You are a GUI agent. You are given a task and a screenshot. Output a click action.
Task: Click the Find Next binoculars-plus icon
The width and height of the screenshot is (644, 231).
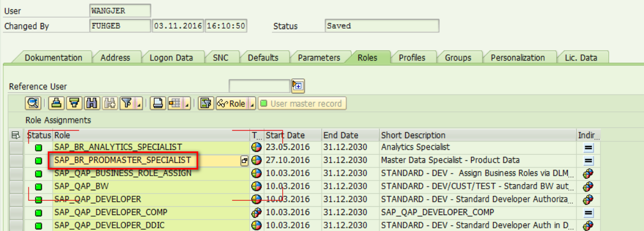[110, 103]
